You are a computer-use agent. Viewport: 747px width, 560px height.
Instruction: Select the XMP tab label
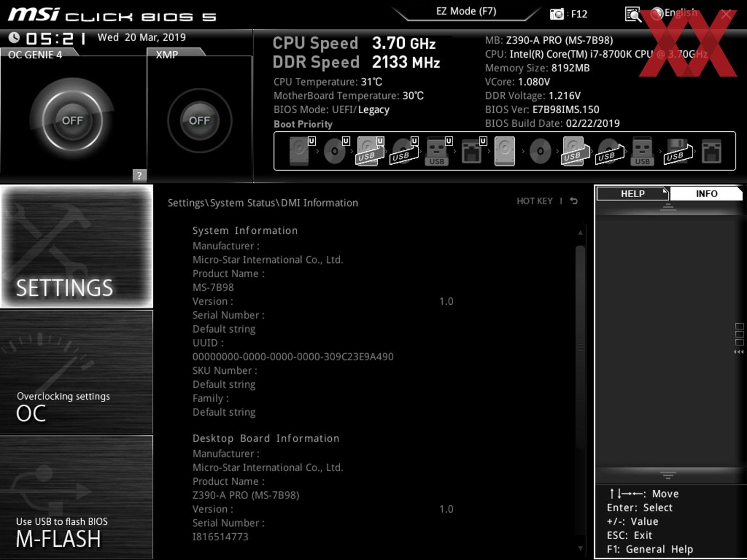coord(167,54)
